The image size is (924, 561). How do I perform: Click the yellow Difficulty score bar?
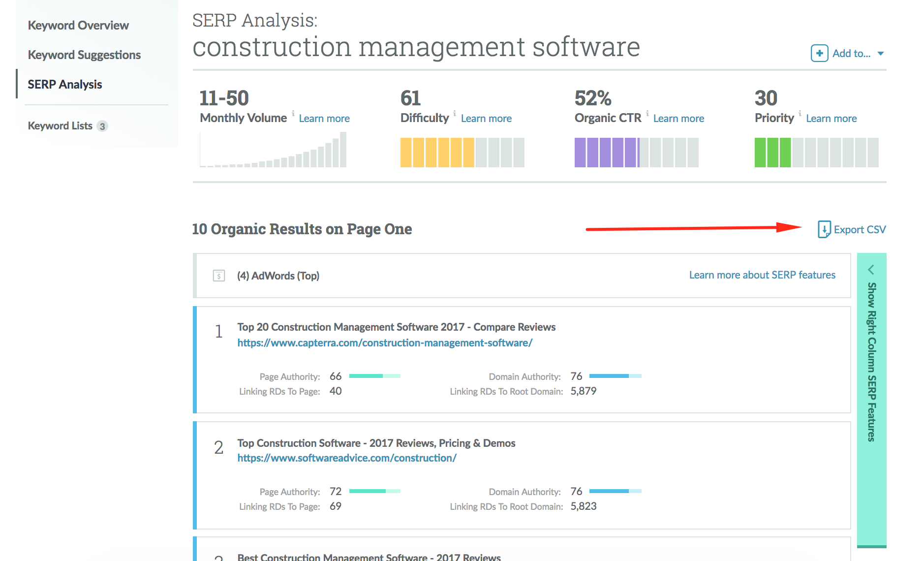(x=462, y=153)
